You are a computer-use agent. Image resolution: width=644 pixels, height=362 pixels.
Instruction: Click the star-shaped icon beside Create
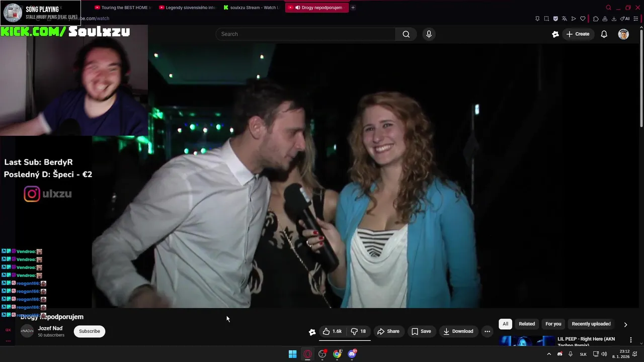pos(555,34)
